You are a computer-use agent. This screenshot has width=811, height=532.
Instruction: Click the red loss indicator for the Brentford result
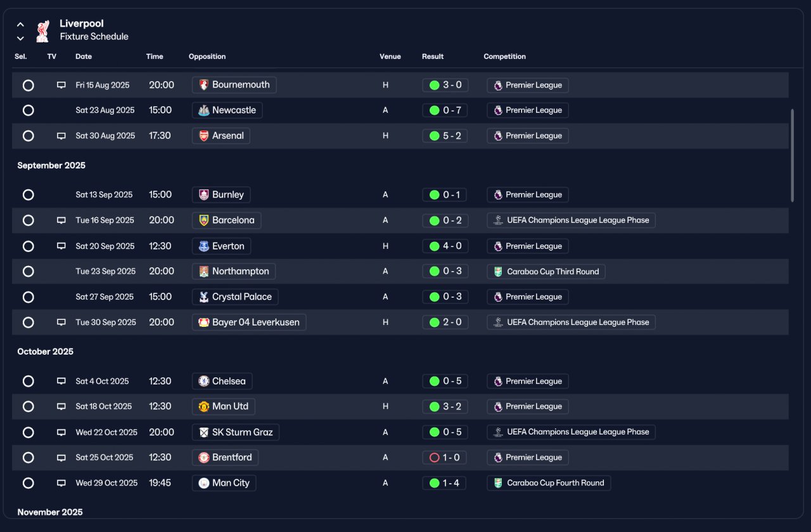pos(434,457)
